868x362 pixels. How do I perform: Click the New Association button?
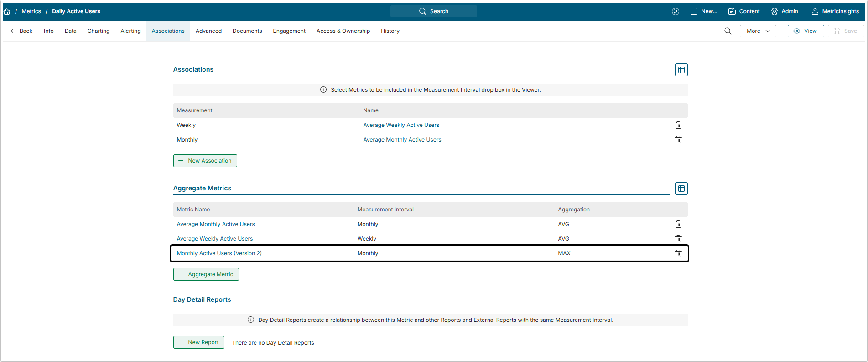pyautogui.click(x=205, y=161)
